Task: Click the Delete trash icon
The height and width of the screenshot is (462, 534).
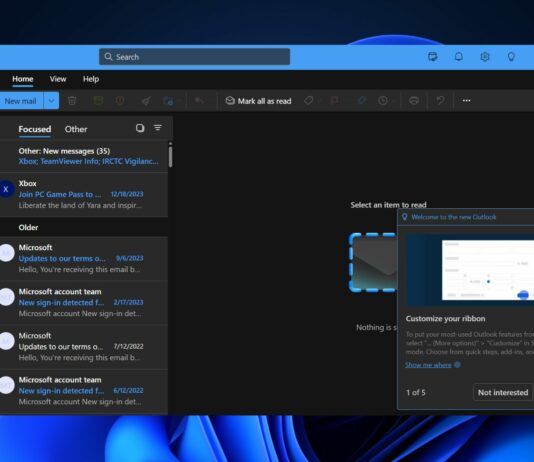Action: click(72, 101)
